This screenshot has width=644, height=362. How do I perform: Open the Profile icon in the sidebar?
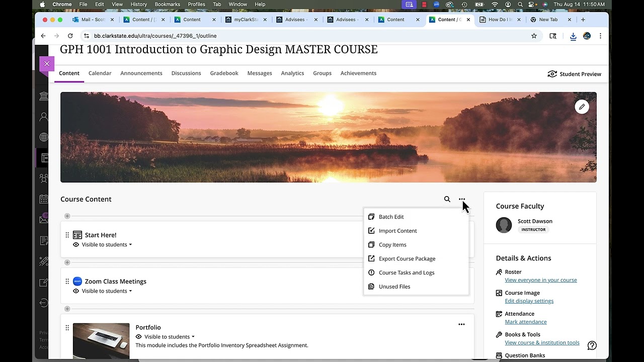44,117
